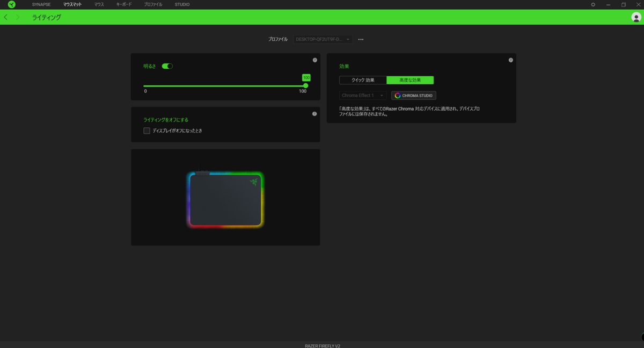Check ディスプレイがオフになったとき checkbox

tap(147, 130)
